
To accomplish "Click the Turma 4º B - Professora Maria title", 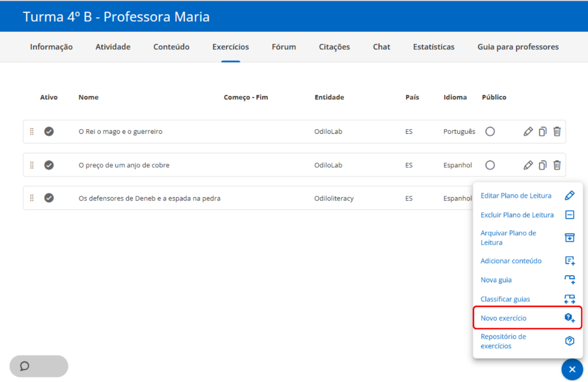I will coord(116,17).
